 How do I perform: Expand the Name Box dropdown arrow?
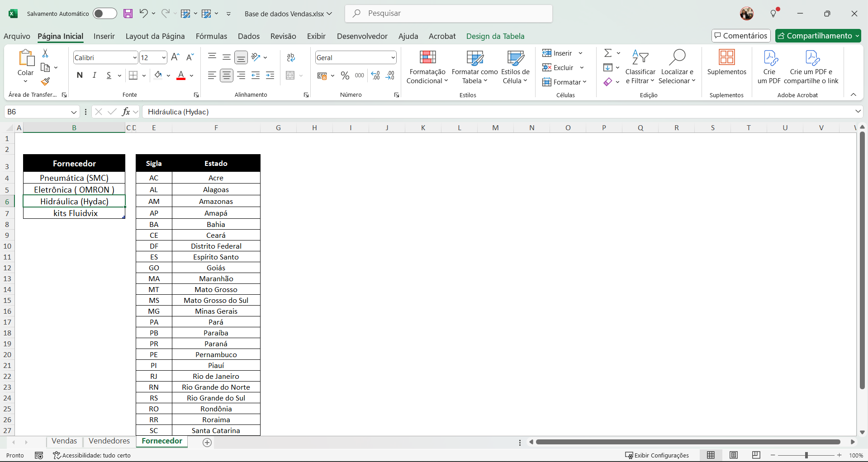coord(74,112)
